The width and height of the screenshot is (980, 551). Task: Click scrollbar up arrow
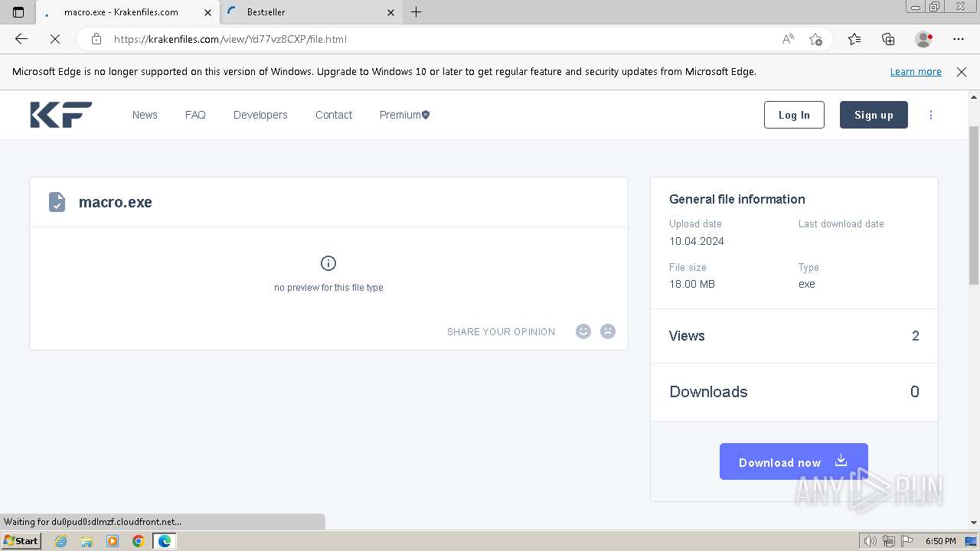(974, 97)
